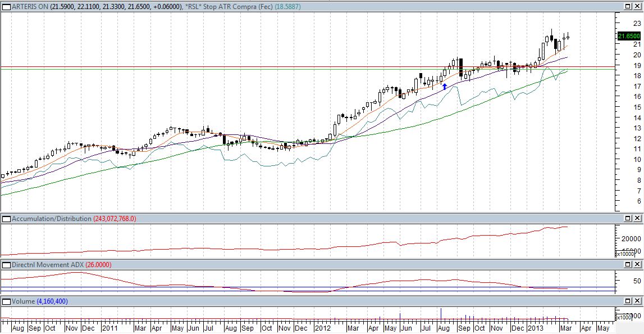Maximize the ARTERIS ON price panel
Screen dimensions: 644x334
(x=628, y=6)
